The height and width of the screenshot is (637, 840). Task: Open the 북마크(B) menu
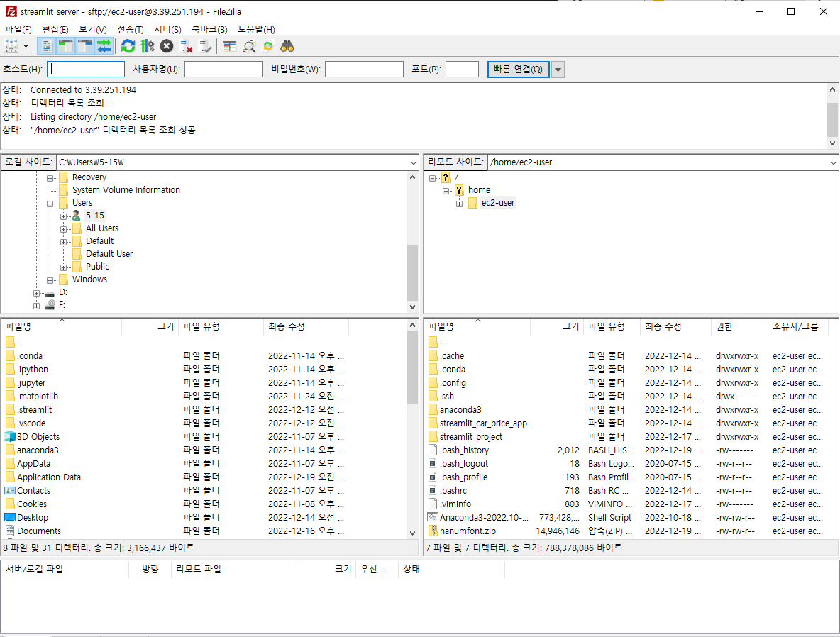point(209,30)
